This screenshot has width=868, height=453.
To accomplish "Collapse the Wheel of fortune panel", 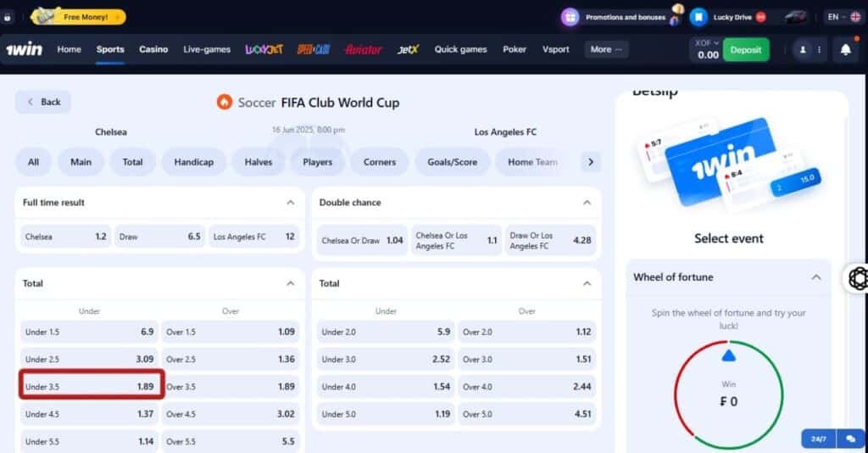I will pyautogui.click(x=816, y=277).
